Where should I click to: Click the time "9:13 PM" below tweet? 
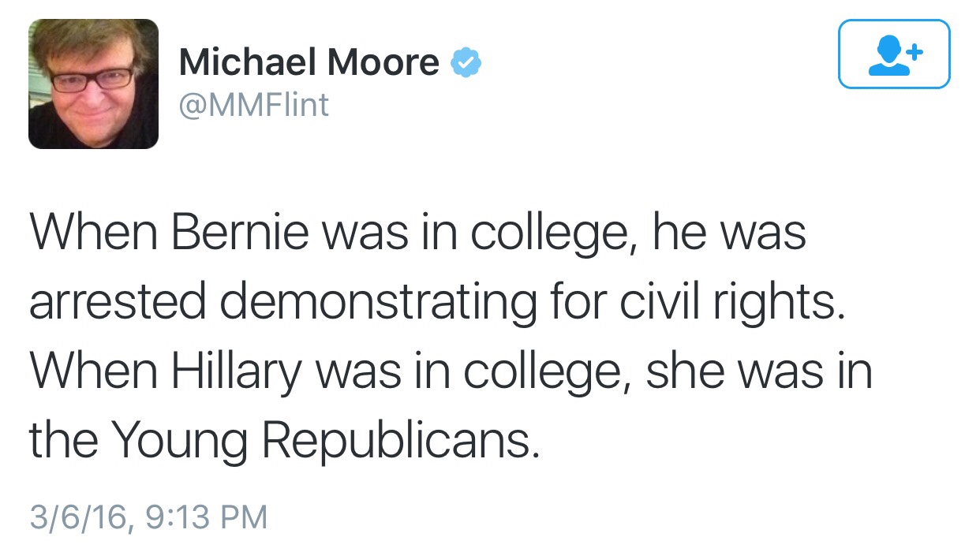207,517
